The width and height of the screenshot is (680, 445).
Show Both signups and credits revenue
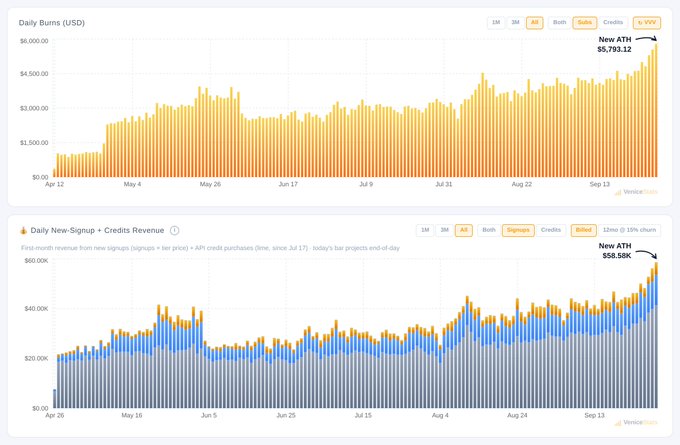tap(489, 230)
